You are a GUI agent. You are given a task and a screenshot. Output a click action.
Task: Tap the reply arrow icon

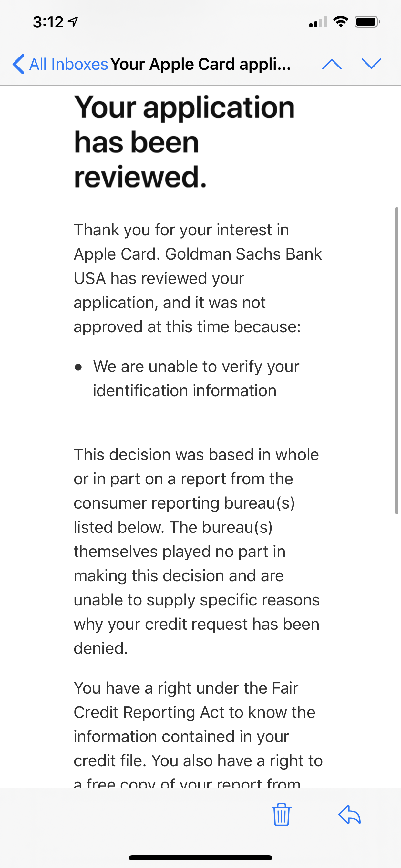click(x=349, y=815)
